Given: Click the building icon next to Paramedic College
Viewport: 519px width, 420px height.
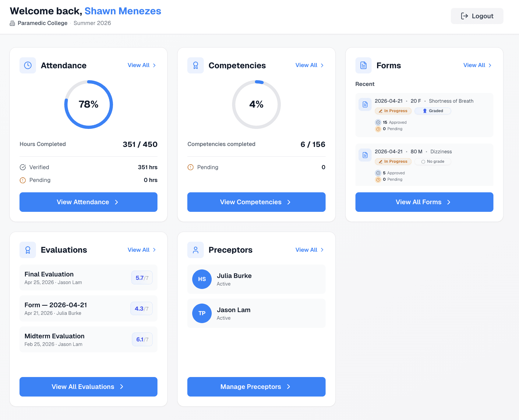Looking at the screenshot, I should point(12,23).
